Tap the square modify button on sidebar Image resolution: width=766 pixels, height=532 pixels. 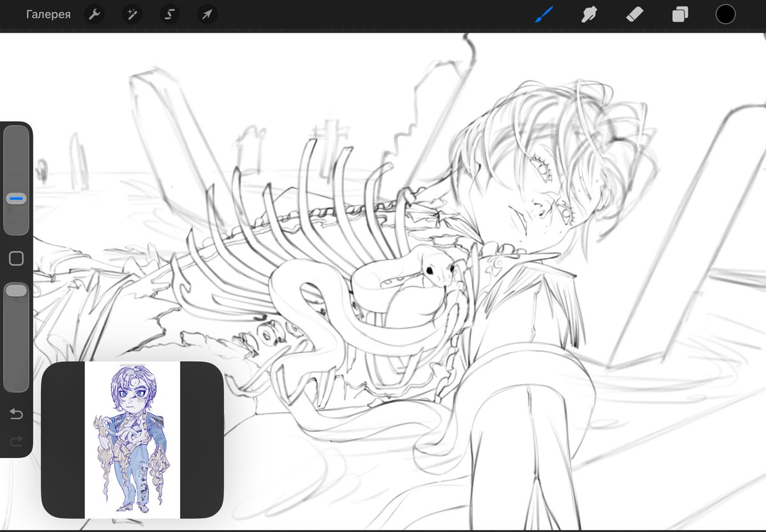click(x=17, y=258)
